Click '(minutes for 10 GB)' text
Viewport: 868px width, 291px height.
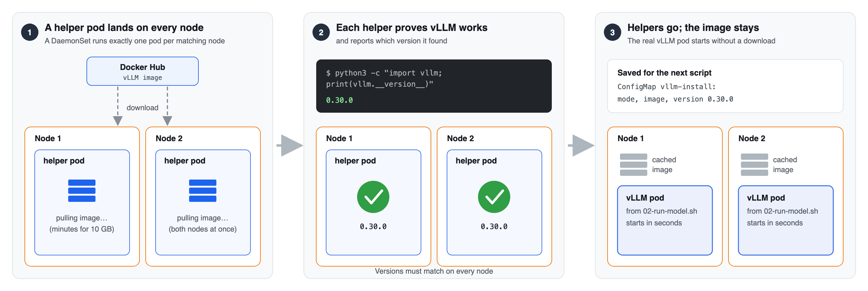click(82, 229)
